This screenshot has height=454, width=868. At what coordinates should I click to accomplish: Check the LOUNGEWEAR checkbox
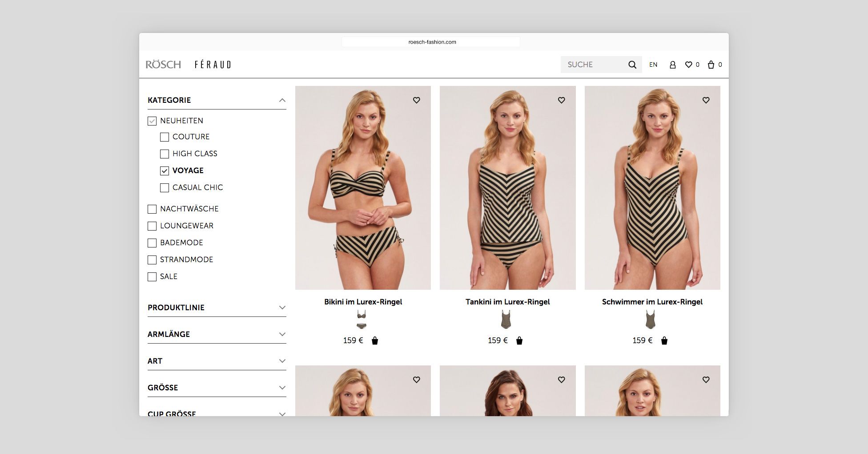coord(152,226)
